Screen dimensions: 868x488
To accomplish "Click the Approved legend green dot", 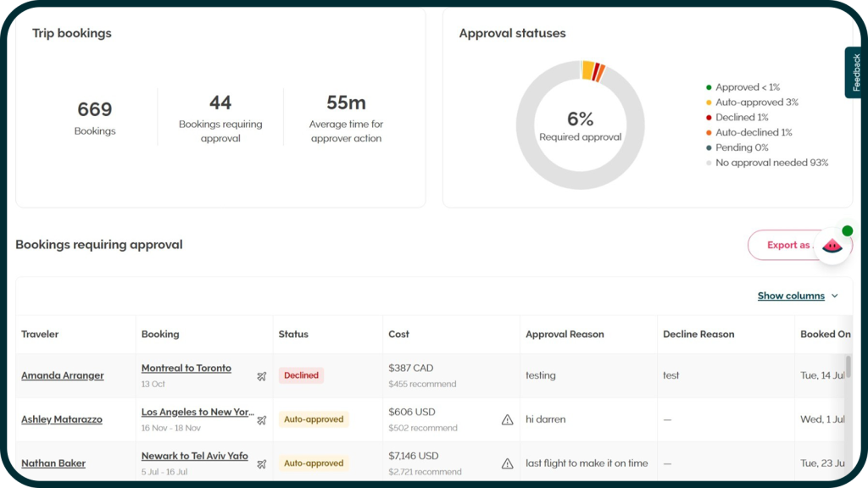I will click(x=709, y=87).
